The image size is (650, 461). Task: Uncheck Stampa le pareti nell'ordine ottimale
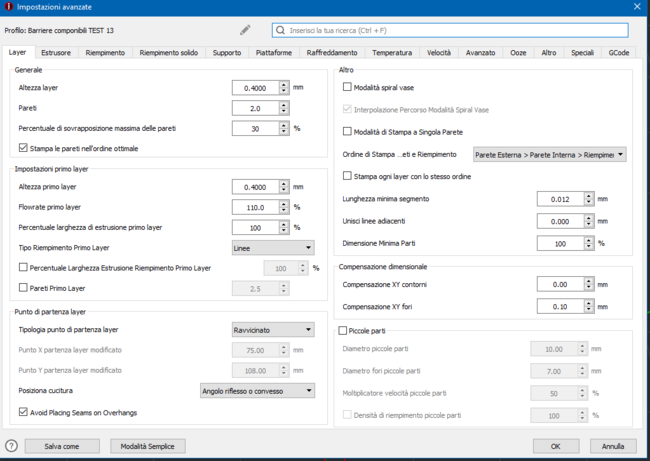pyautogui.click(x=24, y=148)
